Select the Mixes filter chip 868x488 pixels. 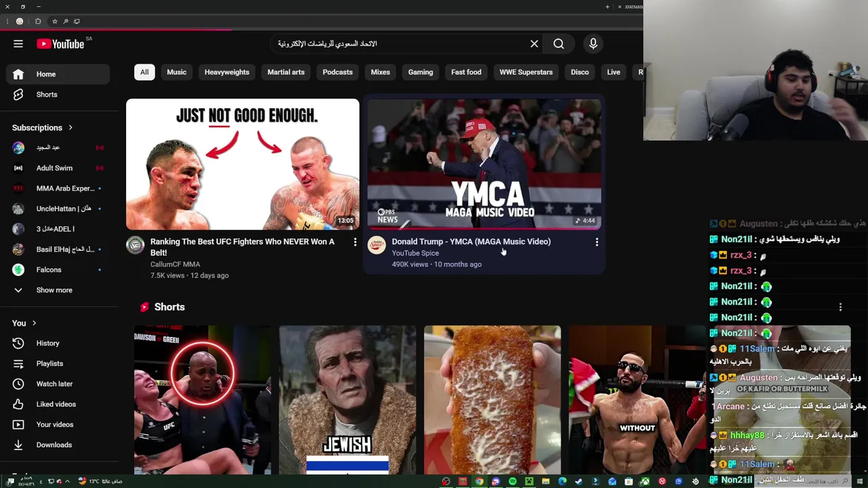(380, 72)
